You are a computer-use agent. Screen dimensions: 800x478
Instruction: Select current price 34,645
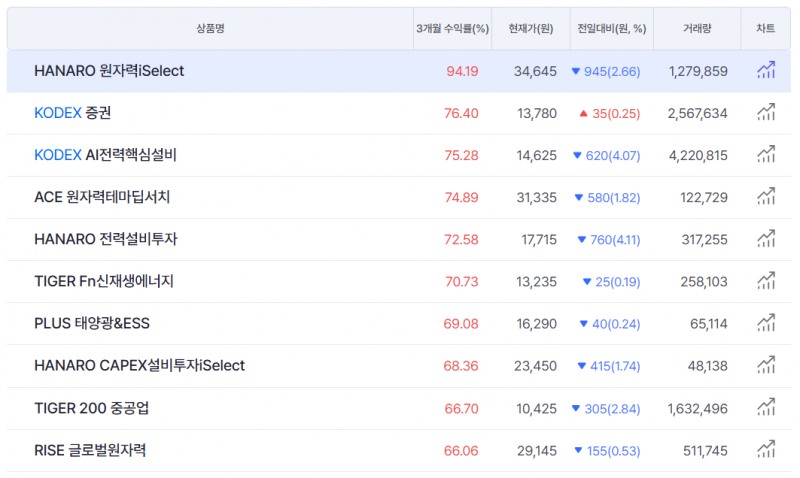535,71
